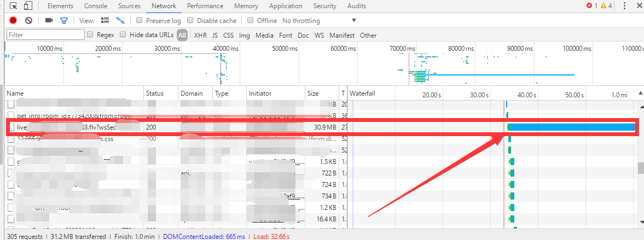The width and height of the screenshot is (644, 240).
Task: Open the No throttling dropdown
Action: pyautogui.click(x=319, y=21)
